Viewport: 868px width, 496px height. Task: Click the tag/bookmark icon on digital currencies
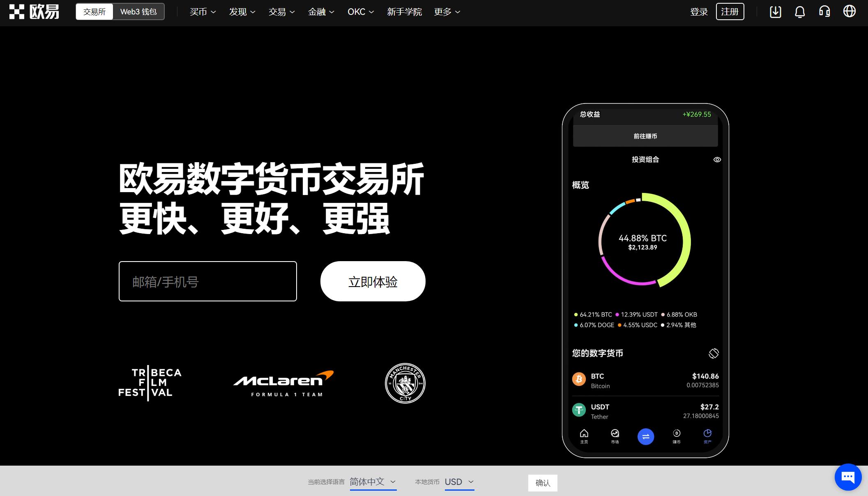[x=714, y=352]
